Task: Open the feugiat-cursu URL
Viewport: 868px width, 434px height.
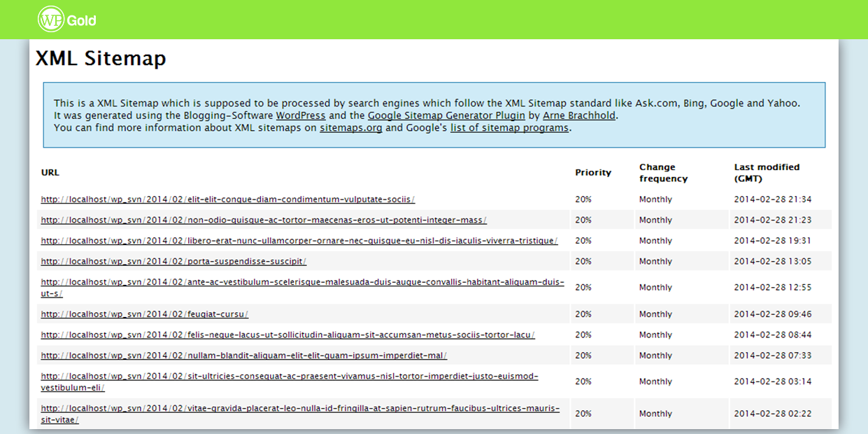Action: pos(145,314)
